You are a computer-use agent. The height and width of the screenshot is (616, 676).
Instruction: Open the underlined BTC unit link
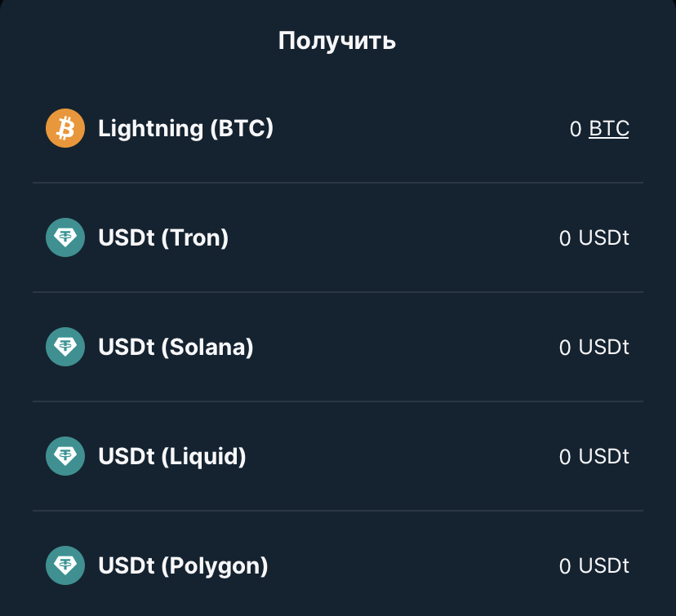(x=609, y=128)
